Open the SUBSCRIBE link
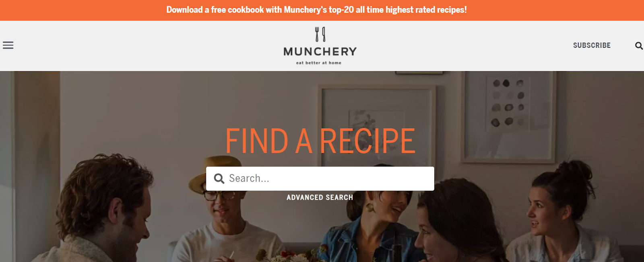 592,45
